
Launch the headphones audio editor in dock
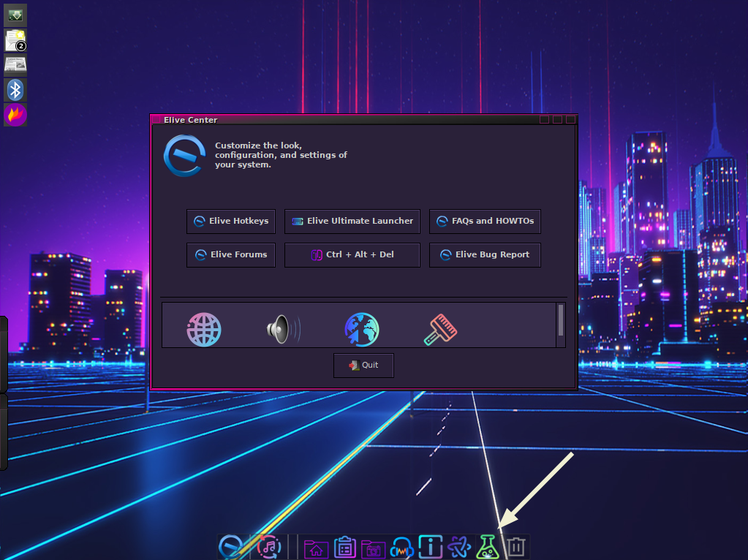[x=401, y=548]
